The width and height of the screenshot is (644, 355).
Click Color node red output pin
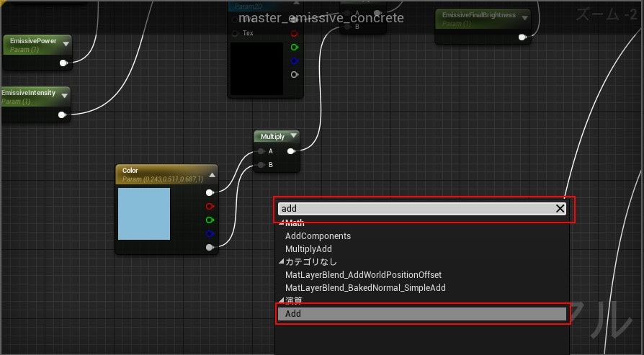click(x=210, y=206)
